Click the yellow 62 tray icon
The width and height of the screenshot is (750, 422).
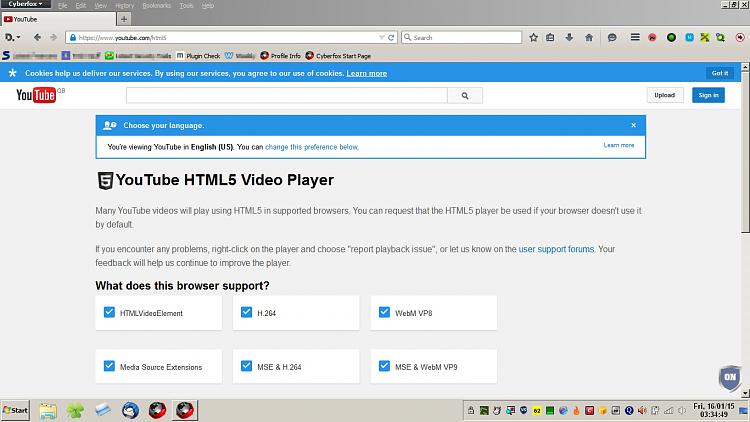pyautogui.click(x=537, y=411)
